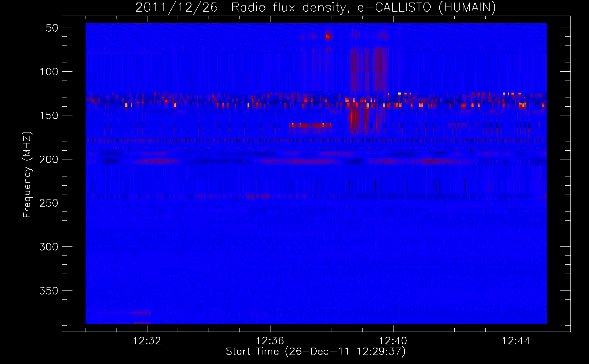
Task: Click the bright red burst spot near 60 MHz
Action: pyautogui.click(x=328, y=36)
